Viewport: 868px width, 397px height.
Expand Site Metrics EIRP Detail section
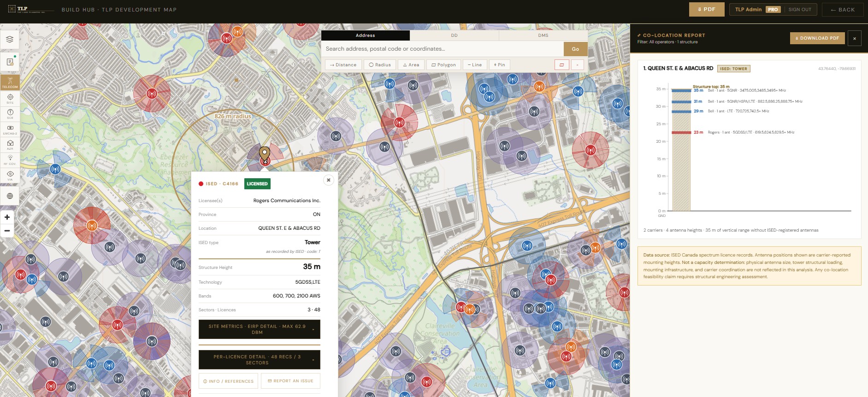(x=259, y=329)
